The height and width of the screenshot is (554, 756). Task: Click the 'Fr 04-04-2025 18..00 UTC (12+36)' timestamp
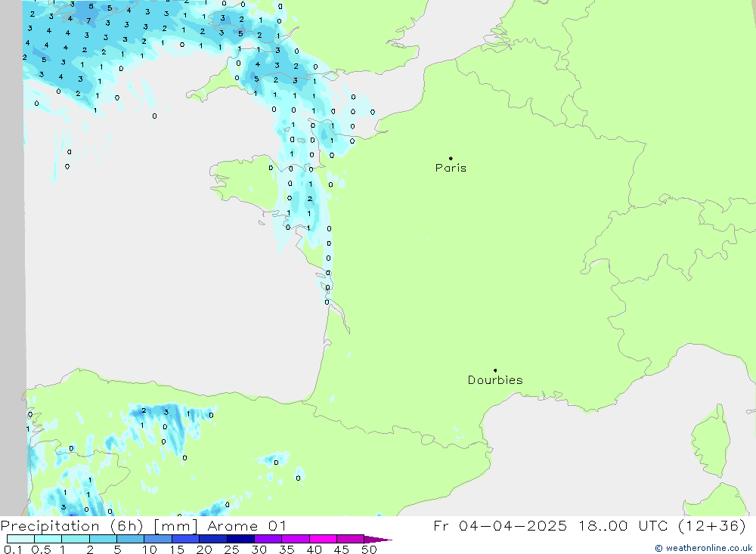(x=590, y=525)
